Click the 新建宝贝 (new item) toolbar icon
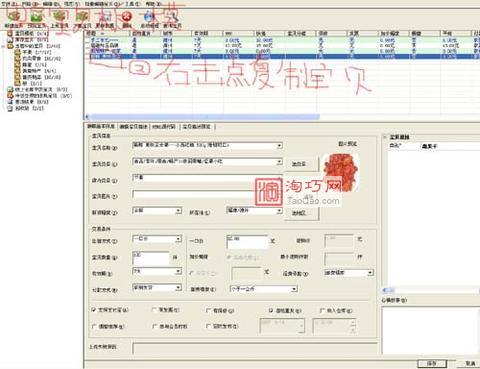 click(14, 17)
